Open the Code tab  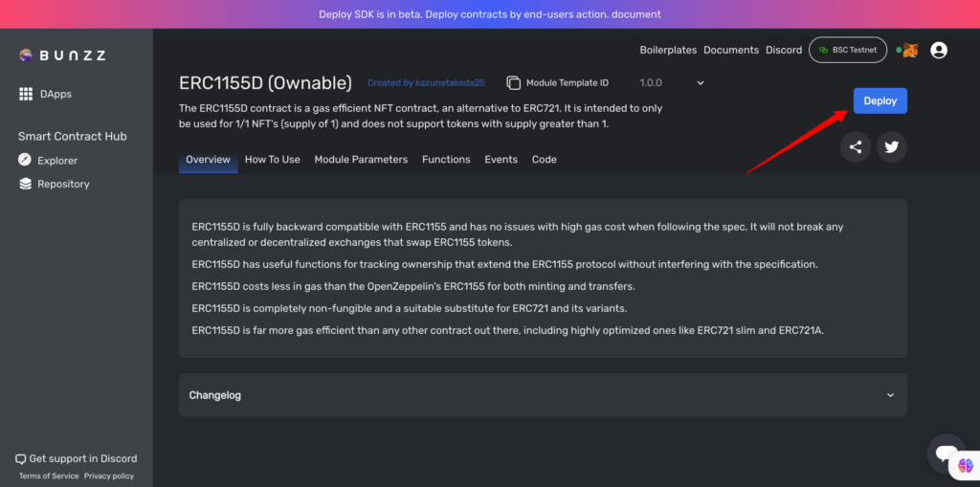tap(545, 160)
